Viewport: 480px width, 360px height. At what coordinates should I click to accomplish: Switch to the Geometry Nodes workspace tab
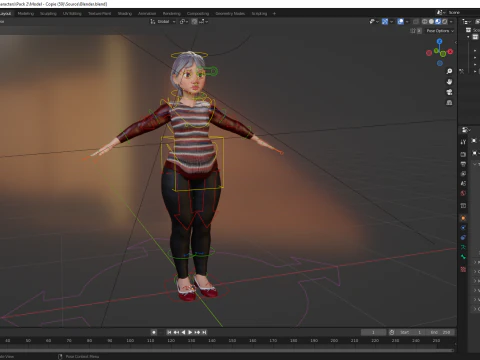coord(230,14)
